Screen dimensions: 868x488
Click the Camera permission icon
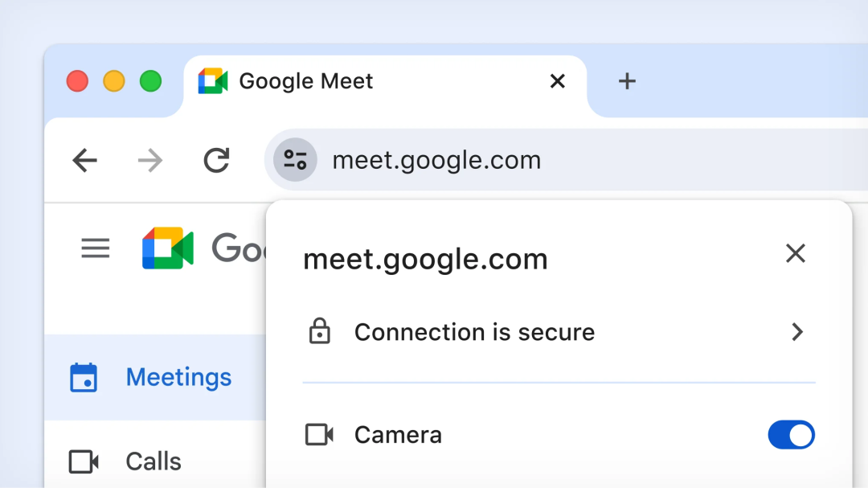click(x=319, y=435)
